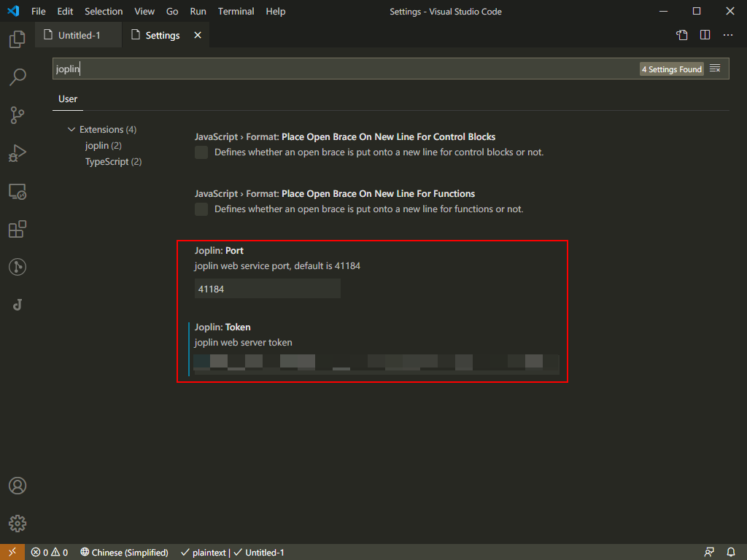This screenshot has width=747, height=560.
Task: Open the File menu
Action: coord(39,12)
